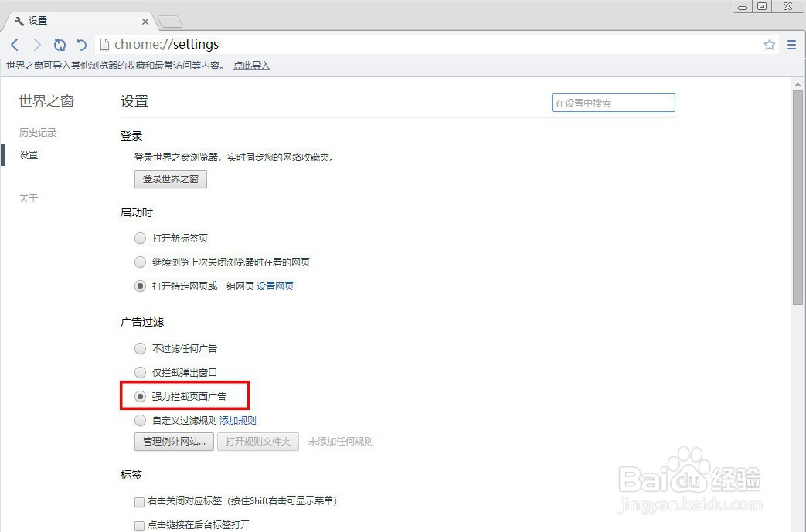Viewport: 806px width, 532px height.
Task: Select 不过滤任何广告 radio option
Action: click(140, 349)
